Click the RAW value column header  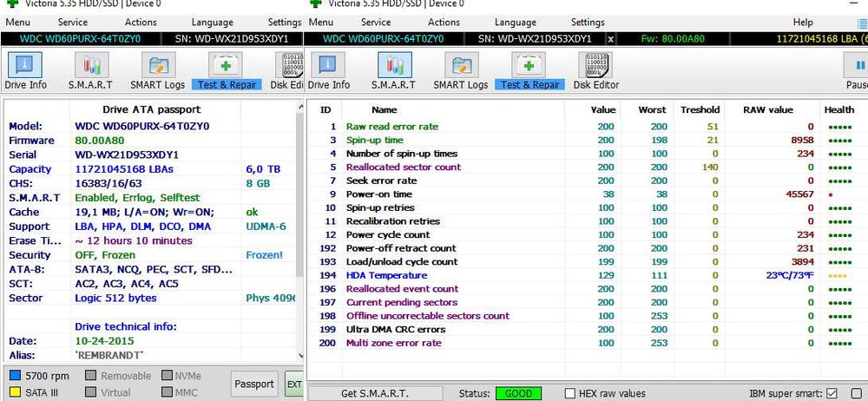768,109
